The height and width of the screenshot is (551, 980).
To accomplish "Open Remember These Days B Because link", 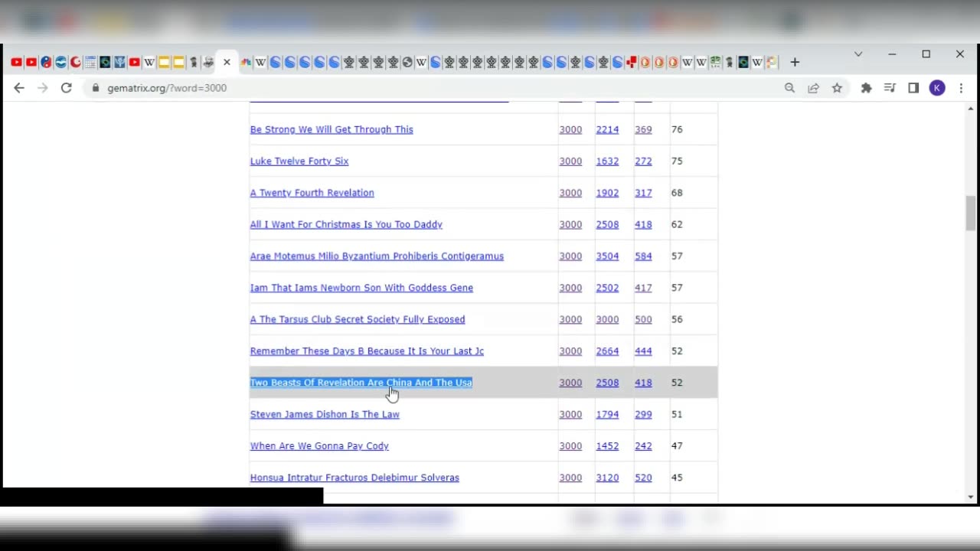I will (x=367, y=350).
